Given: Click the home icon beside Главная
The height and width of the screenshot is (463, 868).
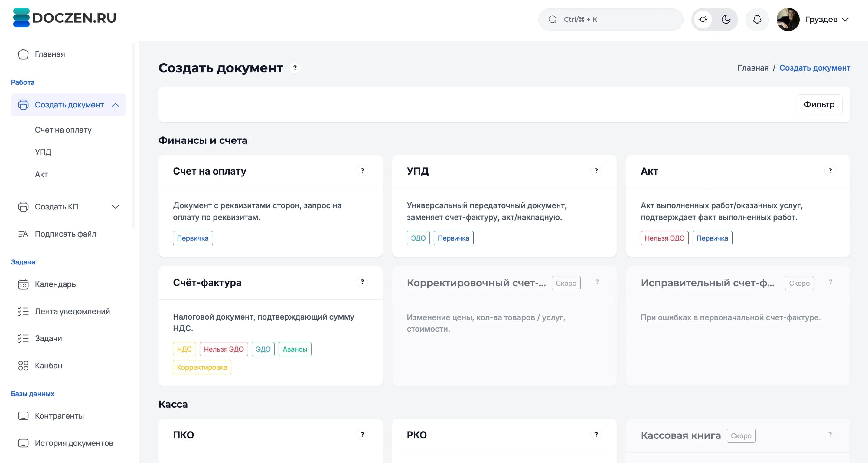Looking at the screenshot, I should point(23,54).
